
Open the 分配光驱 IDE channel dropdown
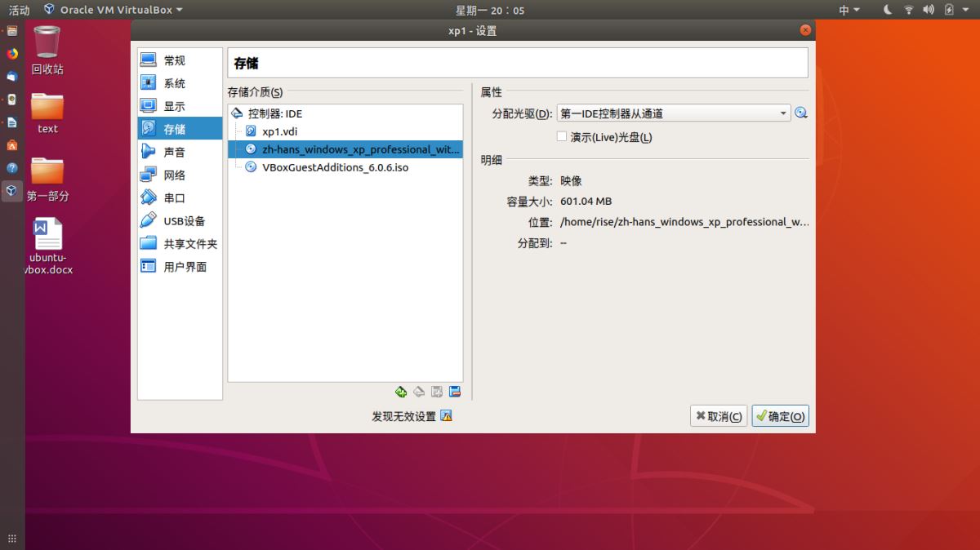(674, 113)
